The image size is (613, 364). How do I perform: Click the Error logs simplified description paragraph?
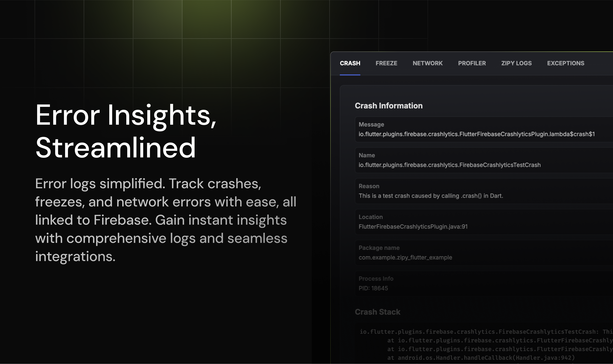[x=166, y=220]
